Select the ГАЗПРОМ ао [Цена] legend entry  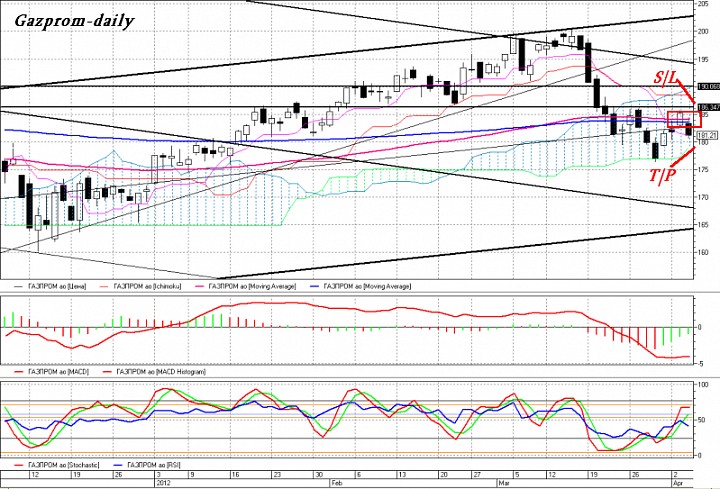click(49, 287)
